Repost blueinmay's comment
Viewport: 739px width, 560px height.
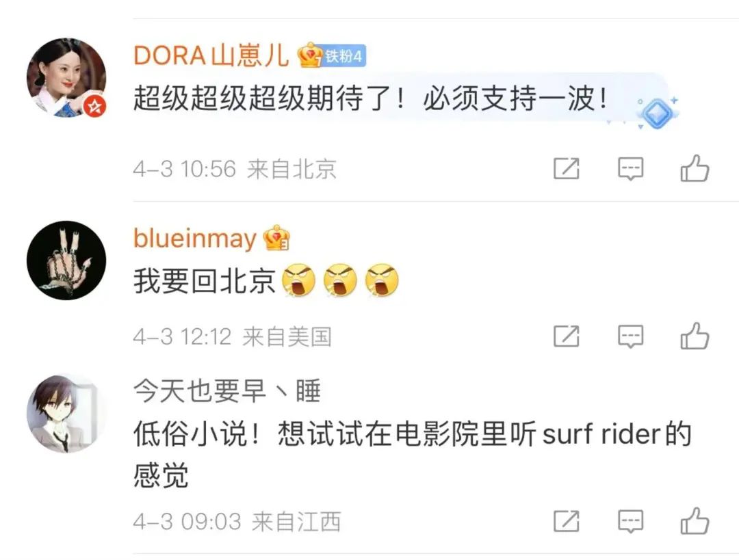(x=566, y=336)
